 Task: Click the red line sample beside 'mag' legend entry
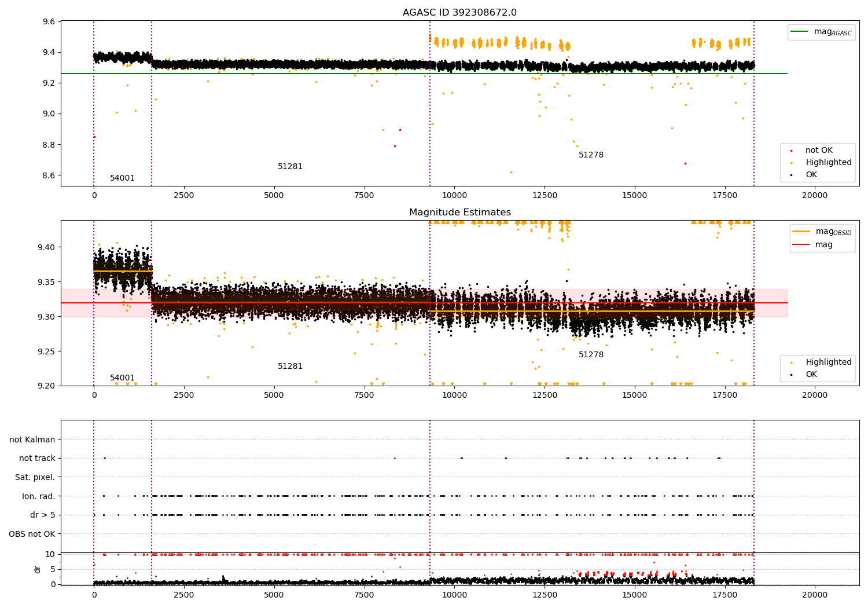point(801,244)
